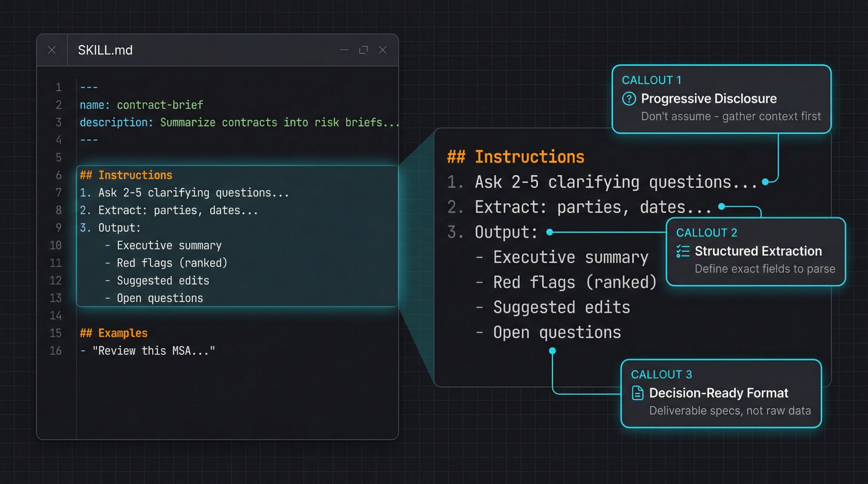
Task: Collapse the ## Examples section
Action: pyautogui.click(x=114, y=333)
